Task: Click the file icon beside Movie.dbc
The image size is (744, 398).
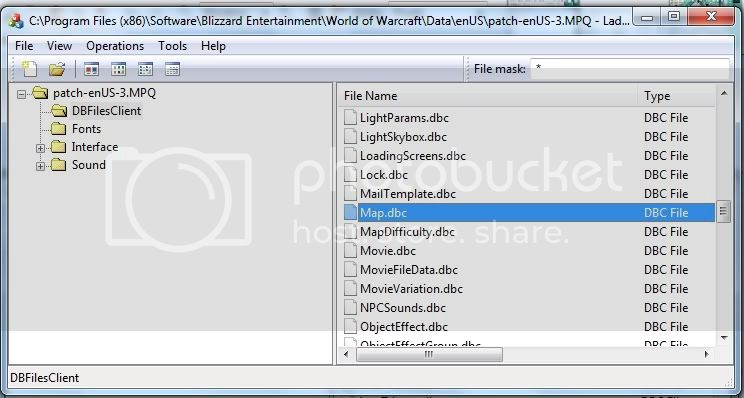Action: point(350,250)
